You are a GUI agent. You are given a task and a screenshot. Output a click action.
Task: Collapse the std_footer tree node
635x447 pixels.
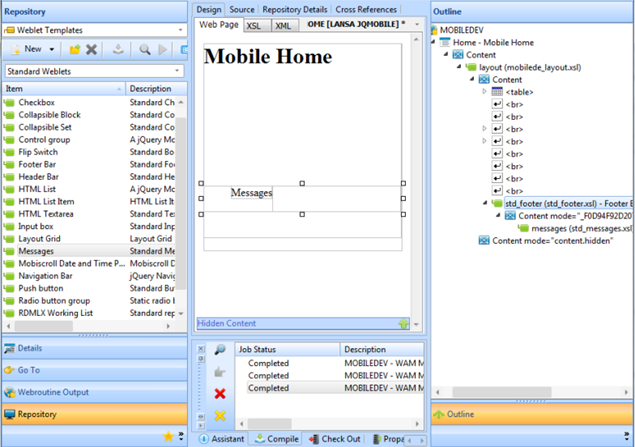pos(485,203)
